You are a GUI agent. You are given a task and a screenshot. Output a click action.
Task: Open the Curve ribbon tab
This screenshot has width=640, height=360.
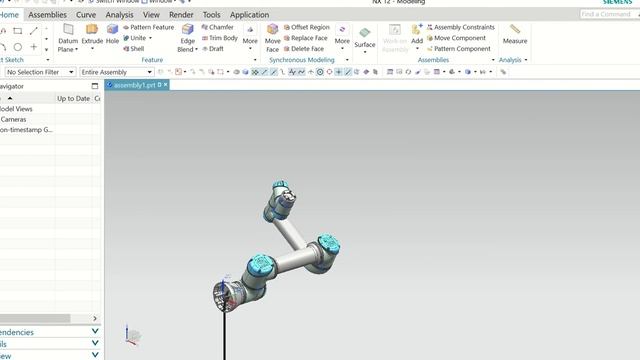86,15
